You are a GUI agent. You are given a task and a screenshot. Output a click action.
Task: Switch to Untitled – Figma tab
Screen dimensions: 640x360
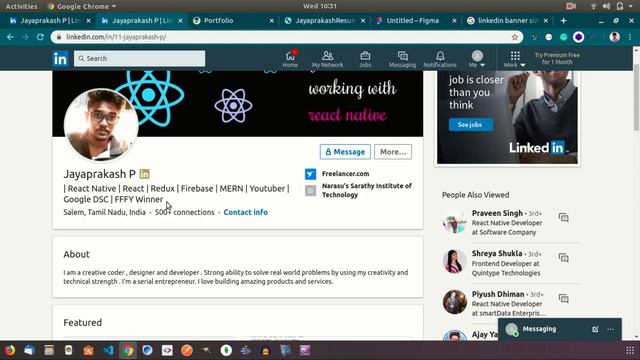click(416, 20)
